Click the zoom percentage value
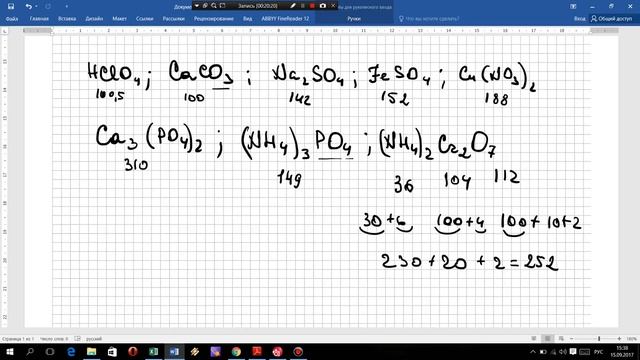The image size is (640, 360). pyautogui.click(x=631, y=339)
